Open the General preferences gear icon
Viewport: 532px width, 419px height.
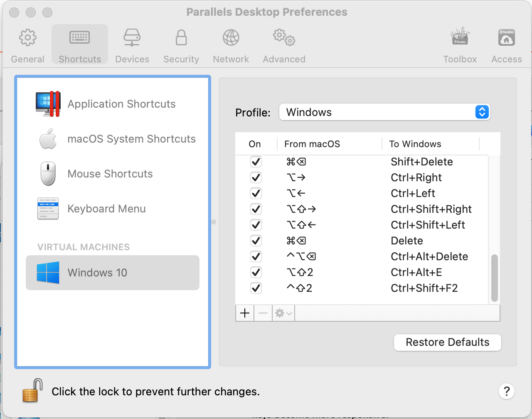[27, 38]
